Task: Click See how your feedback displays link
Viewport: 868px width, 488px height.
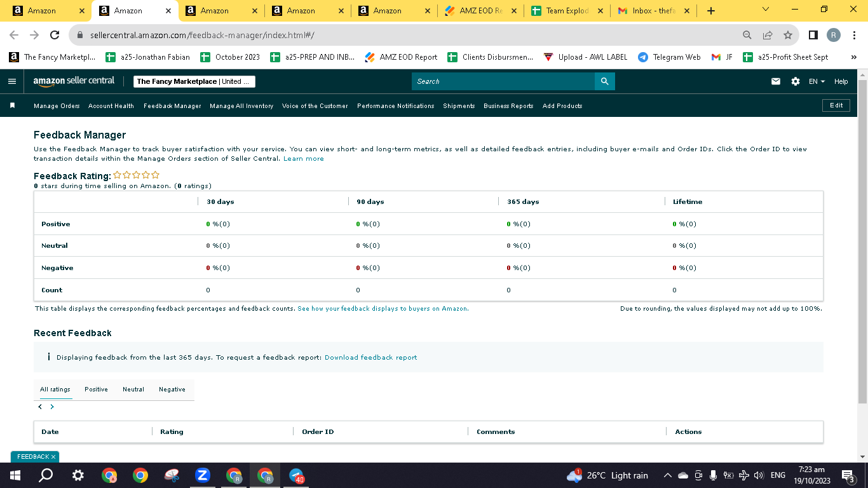Action: tap(383, 309)
